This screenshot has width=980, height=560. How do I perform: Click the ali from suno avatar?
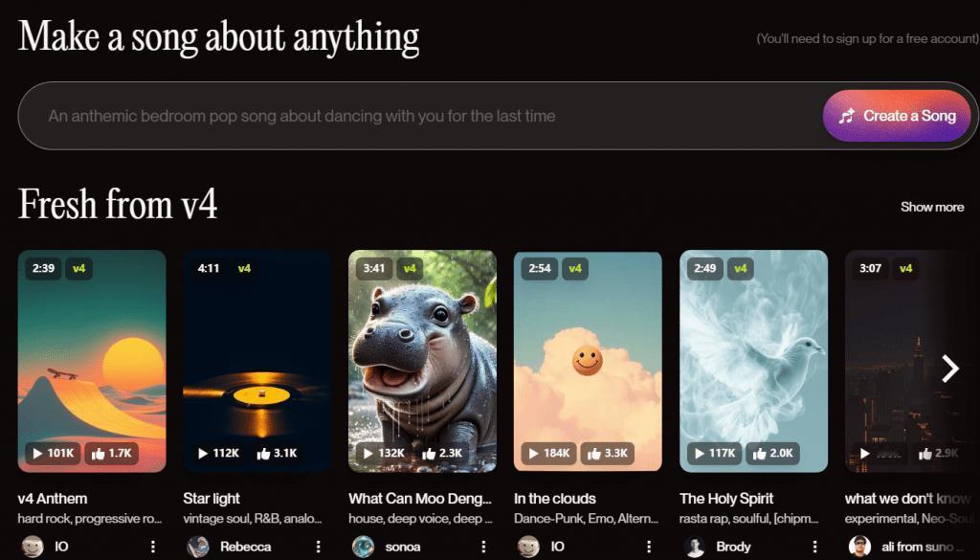coord(860,547)
